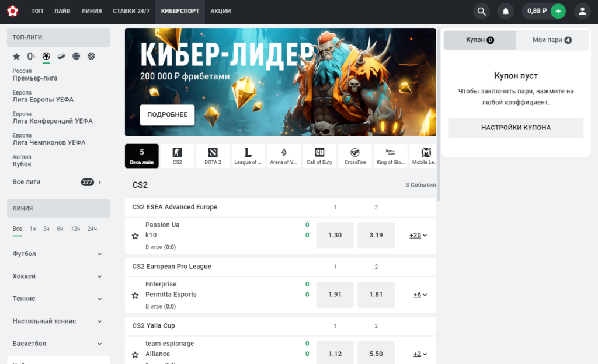Expand +2 markets for team espionage match
This screenshot has width=598, height=364.
tap(420, 354)
